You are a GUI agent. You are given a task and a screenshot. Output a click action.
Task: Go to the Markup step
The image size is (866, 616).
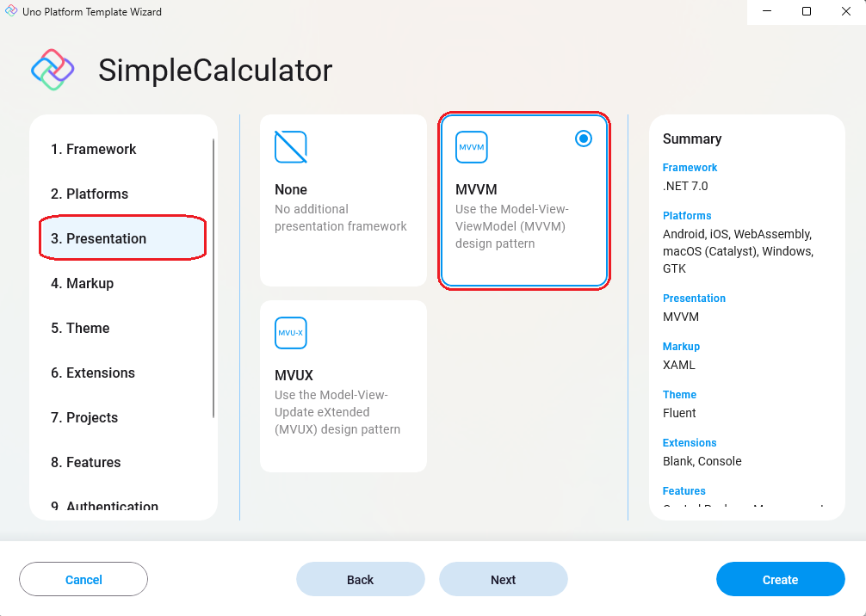click(80, 283)
